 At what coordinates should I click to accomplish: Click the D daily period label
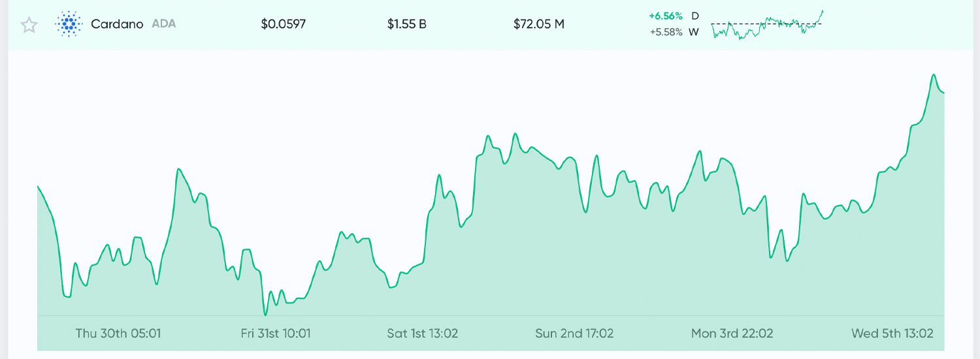click(695, 16)
